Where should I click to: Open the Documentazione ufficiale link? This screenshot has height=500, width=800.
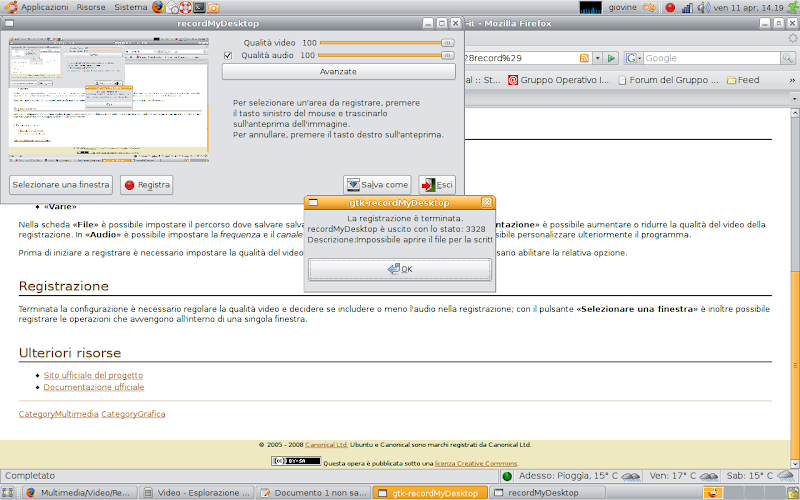[x=94, y=387]
